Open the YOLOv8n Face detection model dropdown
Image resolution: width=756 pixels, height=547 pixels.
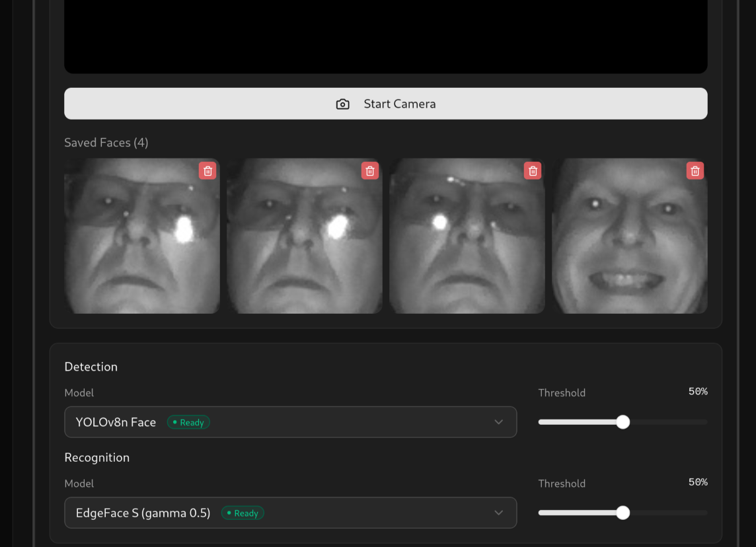coord(291,422)
